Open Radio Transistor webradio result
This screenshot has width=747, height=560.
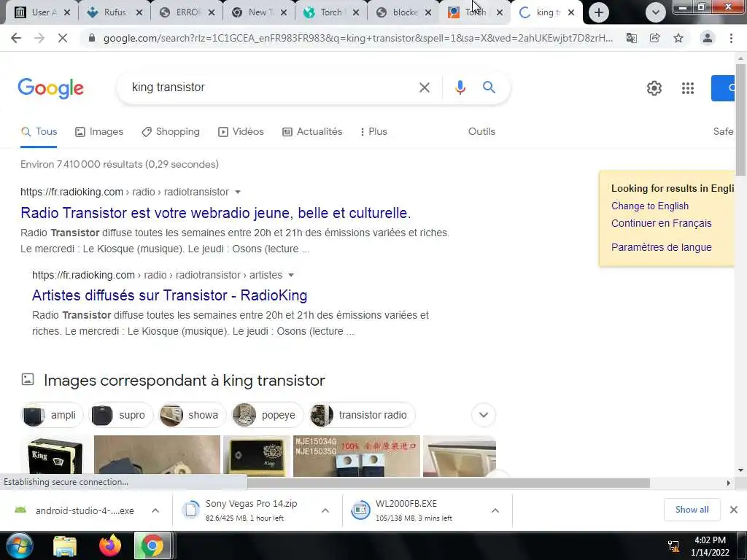click(215, 213)
